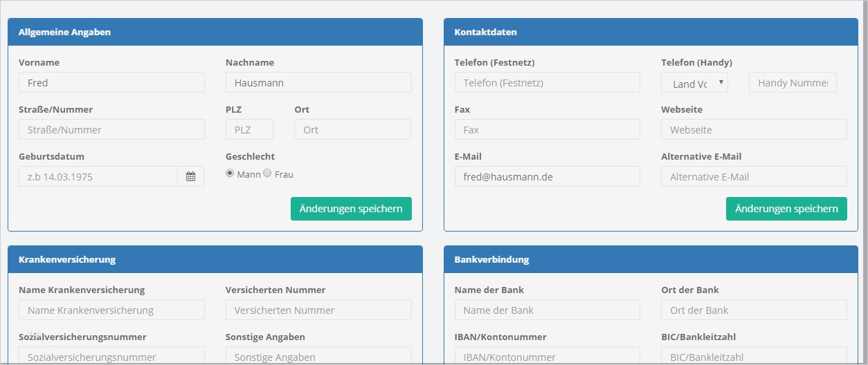The image size is (868, 365).
Task: Focus the Ort text field
Action: pyautogui.click(x=352, y=130)
